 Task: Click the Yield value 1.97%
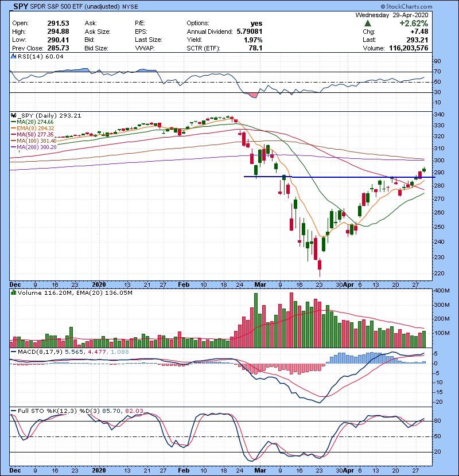tap(253, 40)
